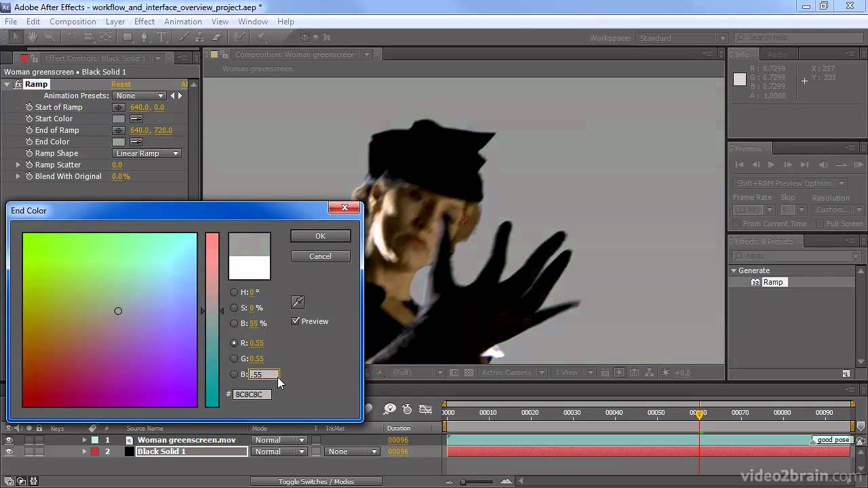Select the Pen tool
Image resolution: width=868 pixels, height=488 pixels.
point(145,37)
